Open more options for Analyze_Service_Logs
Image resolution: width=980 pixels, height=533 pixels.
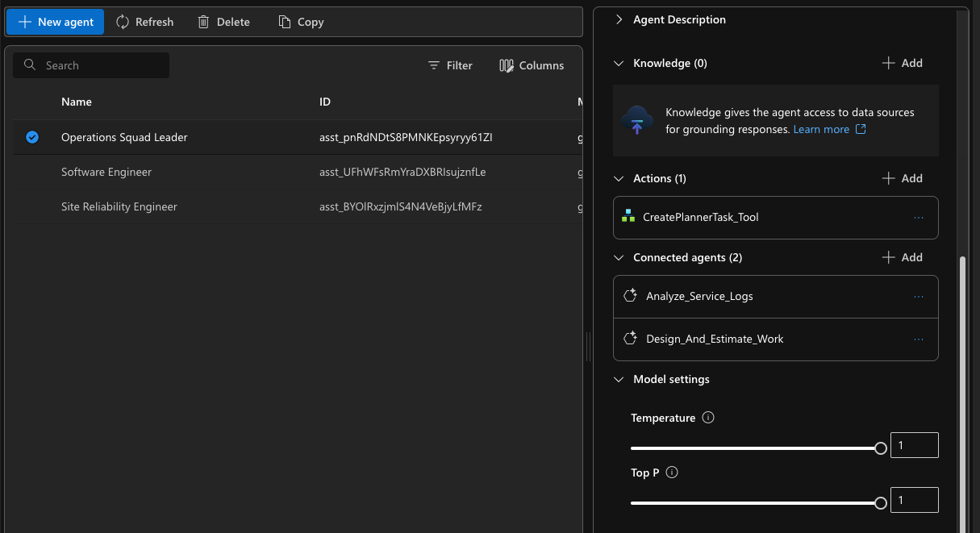point(919,297)
